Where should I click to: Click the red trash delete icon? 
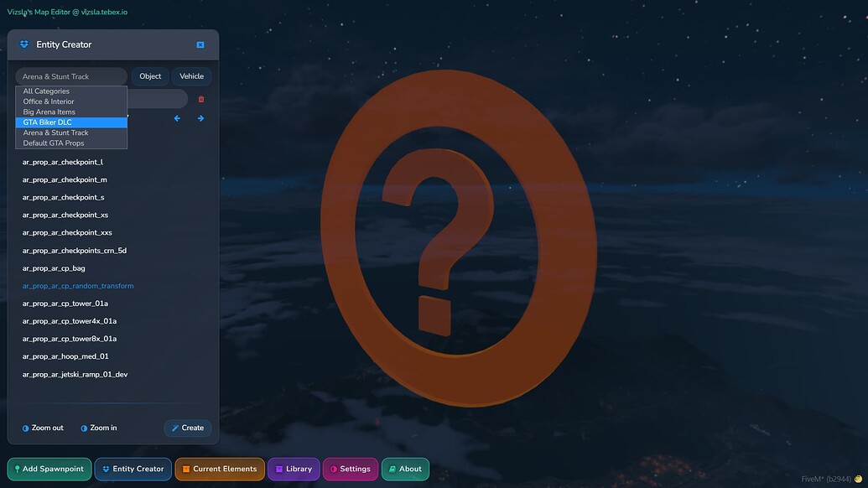(x=200, y=98)
